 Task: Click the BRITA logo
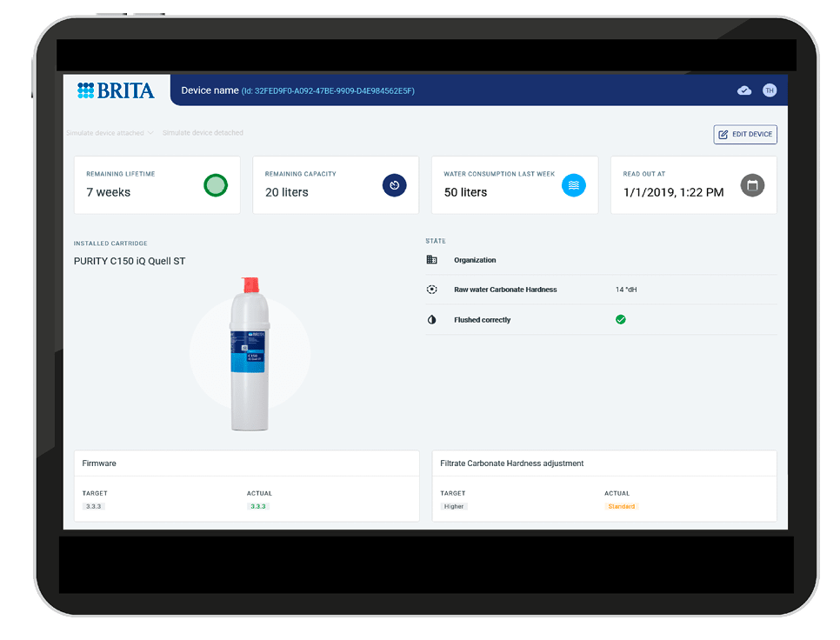click(116, 90)
